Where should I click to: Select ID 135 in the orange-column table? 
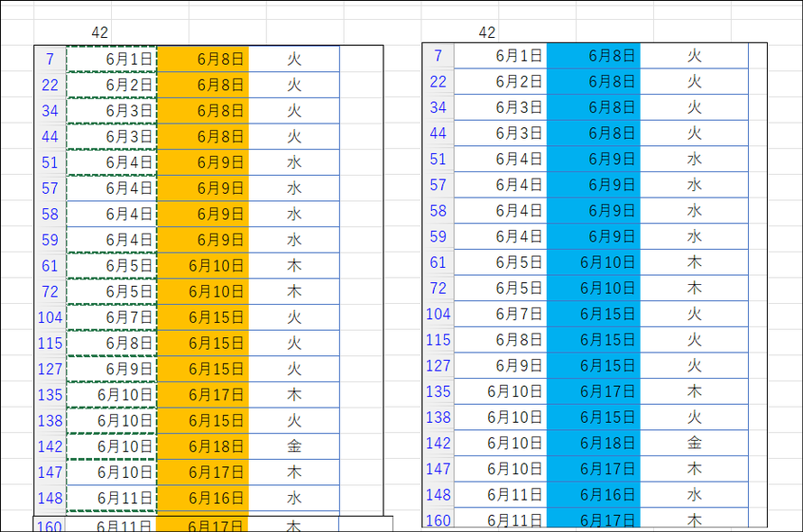51,395
